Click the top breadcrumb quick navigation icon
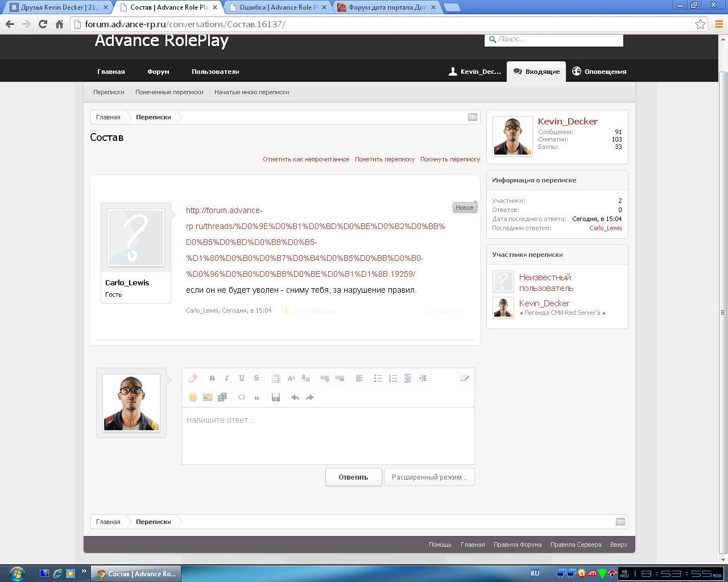Image resolution: width=728 pixels, height=582 pixels. 473,117
